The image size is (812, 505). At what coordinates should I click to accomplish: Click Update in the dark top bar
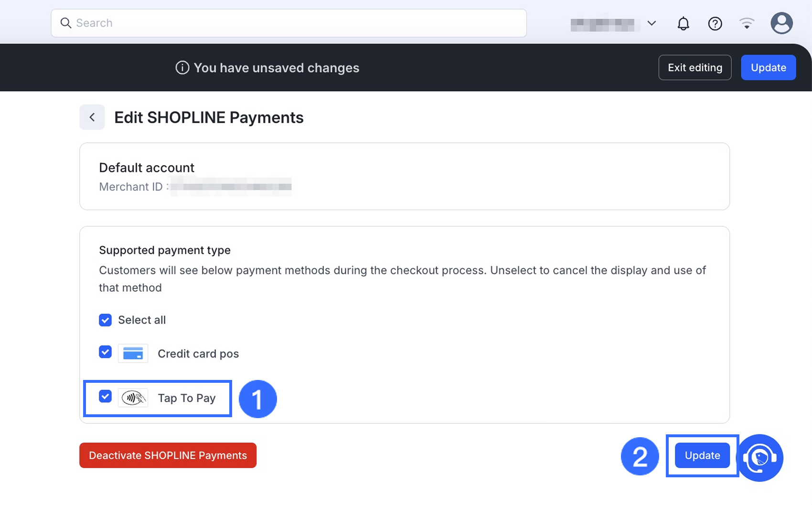[768, 67]
